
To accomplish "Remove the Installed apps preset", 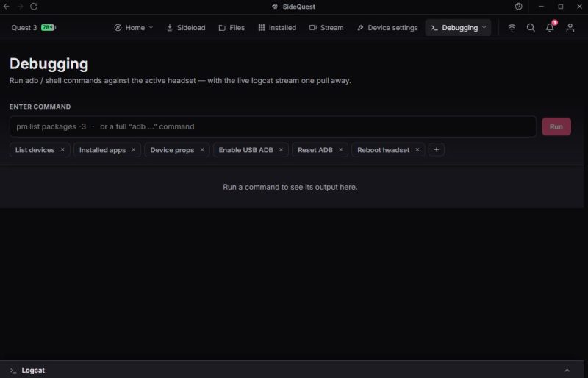I will tap(133, 150).
